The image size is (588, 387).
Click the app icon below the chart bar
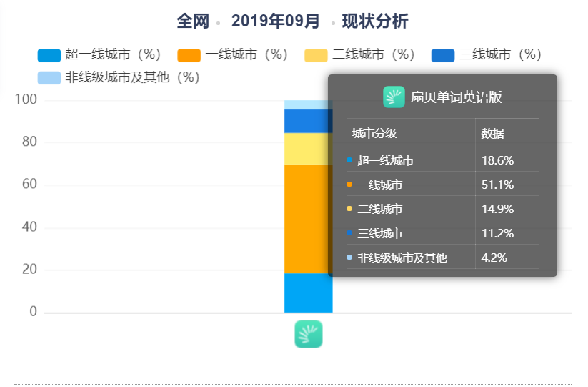pos(308,334)
